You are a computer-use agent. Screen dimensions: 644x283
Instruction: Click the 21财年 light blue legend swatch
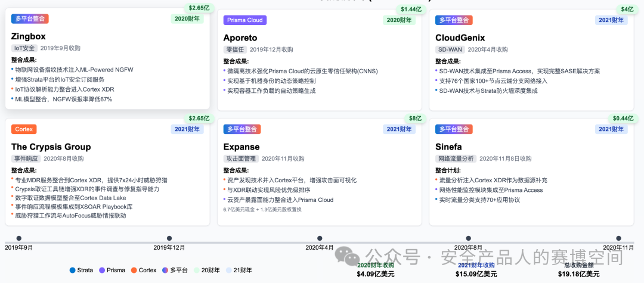[x=228, y=270]
